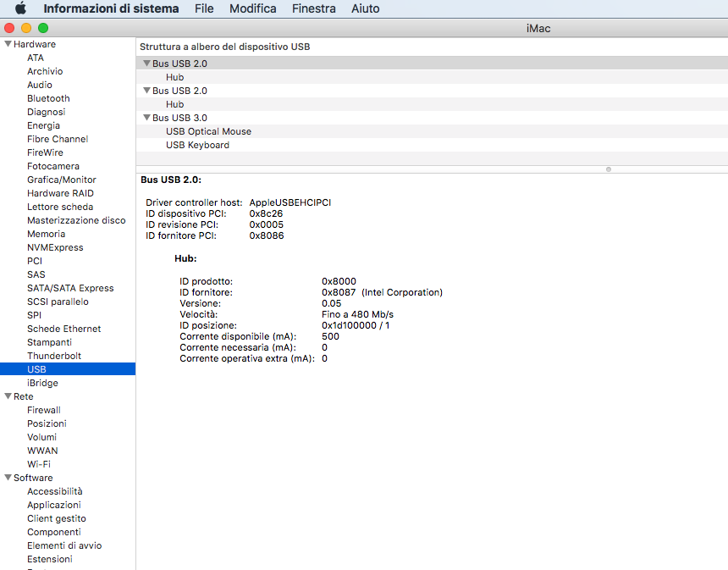Image resolution: width=728 pixels, height=570 pixels.
Task: Select Lettore scheda in the sidebar
Action: pos(60,207)
